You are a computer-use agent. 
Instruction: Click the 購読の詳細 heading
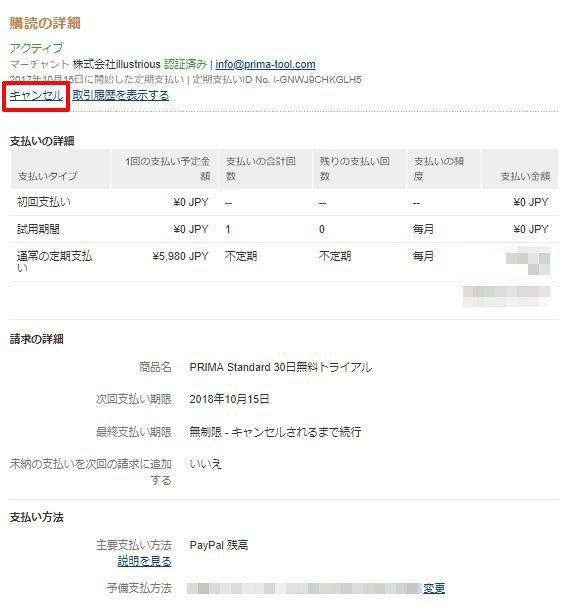click(x=45, y=23)
